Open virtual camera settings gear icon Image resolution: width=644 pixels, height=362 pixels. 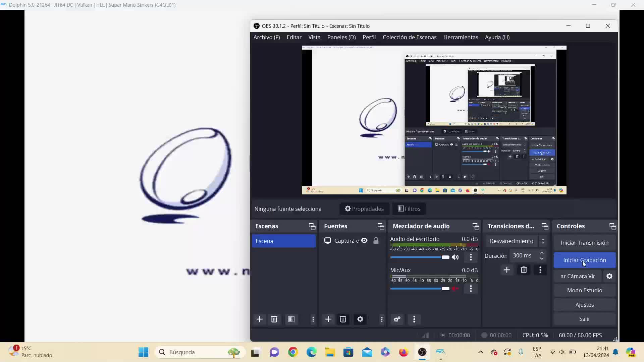[x=609, y=276]
